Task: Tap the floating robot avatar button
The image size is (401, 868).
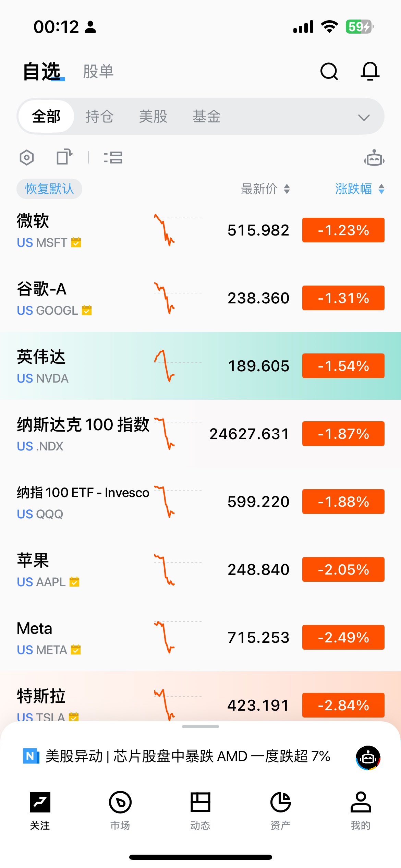Action: [x=368, y=758]
